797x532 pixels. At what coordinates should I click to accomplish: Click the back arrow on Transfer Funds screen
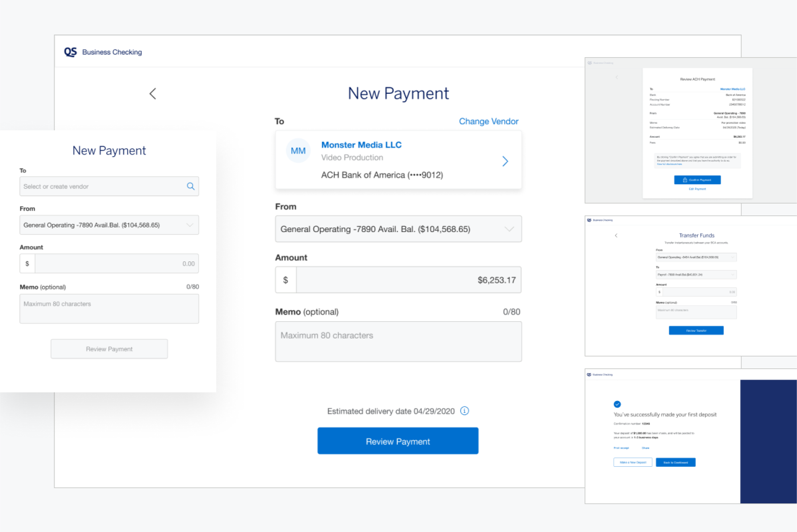tap(616, 235)
